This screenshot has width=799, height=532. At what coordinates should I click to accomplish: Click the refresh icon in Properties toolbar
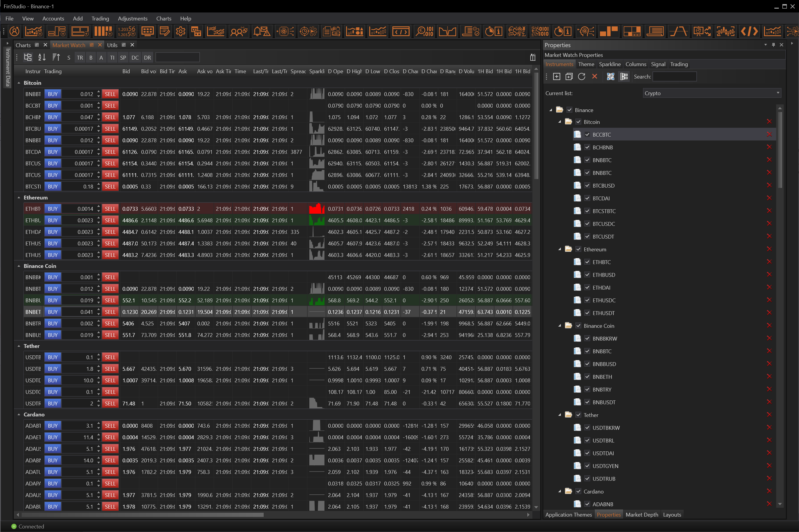[x=581, y=77]
